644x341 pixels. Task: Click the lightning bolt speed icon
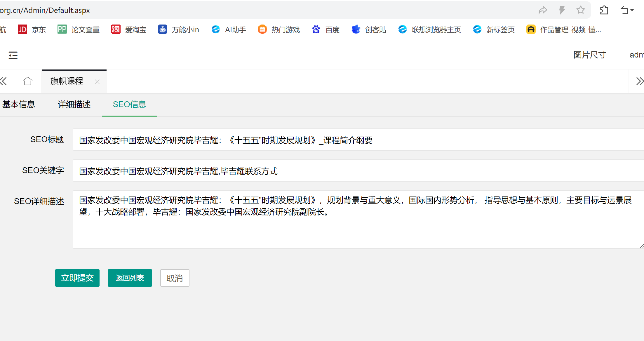coord(562,10)
